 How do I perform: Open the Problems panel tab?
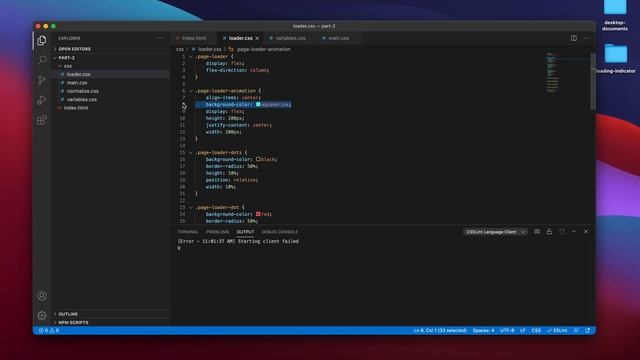pyautogui.click(x=218, y=232)
